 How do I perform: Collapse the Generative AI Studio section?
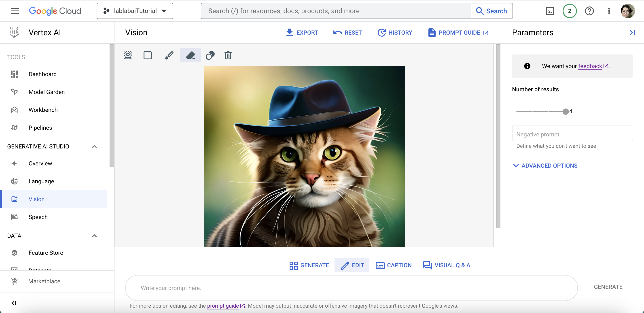coord(94,146)
